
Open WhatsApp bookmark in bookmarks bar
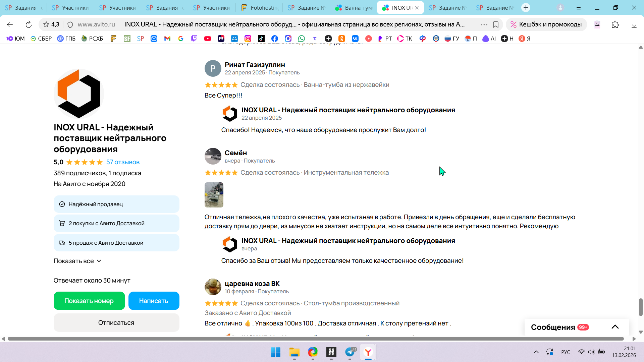click(x=302, y=39)
